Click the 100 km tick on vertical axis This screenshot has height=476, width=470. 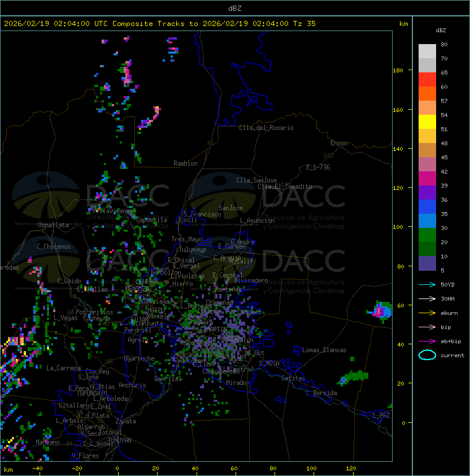398,227
